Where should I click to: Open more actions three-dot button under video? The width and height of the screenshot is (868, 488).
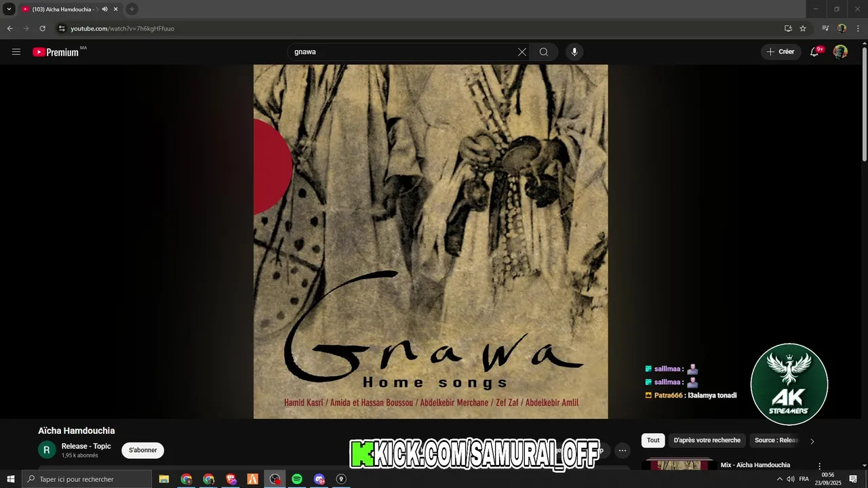click(623, 450)
